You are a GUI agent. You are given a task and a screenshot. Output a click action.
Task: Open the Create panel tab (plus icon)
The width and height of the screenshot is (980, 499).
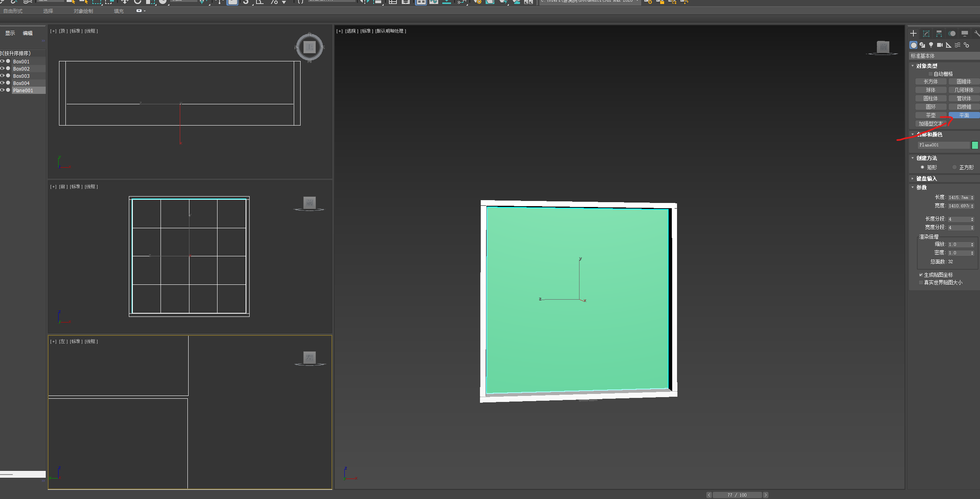[x=913, y=33]
